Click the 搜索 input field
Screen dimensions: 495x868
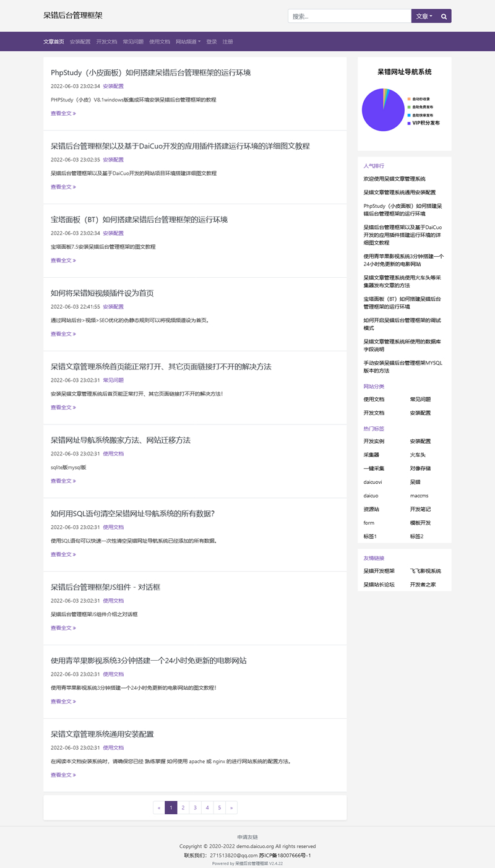(350, 15)
